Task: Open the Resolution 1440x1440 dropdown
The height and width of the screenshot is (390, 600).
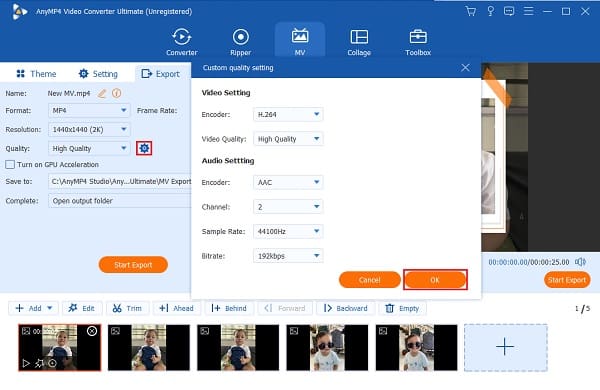Action: 89,129
